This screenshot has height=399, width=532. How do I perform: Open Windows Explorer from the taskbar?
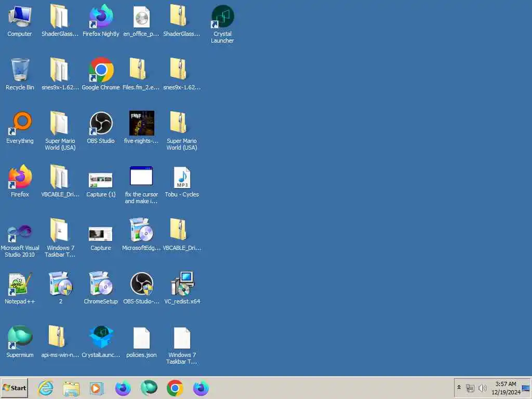pos(71,389)
